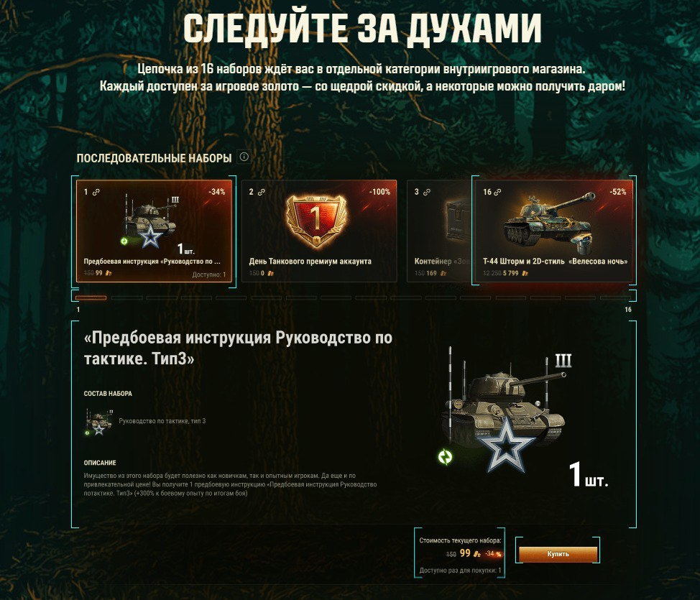
Task: Select the «Контейнер» set card number 3
Action: pyautogui.click(x=439, y=231)
